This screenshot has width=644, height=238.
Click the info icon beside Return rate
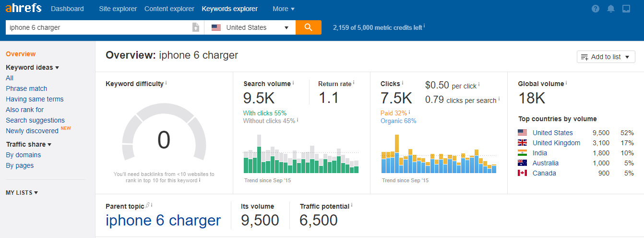coord(354,83)
